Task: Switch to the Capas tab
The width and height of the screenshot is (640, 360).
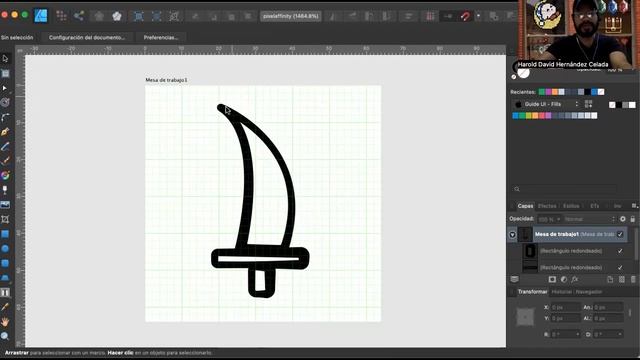Action: (525, 206)
